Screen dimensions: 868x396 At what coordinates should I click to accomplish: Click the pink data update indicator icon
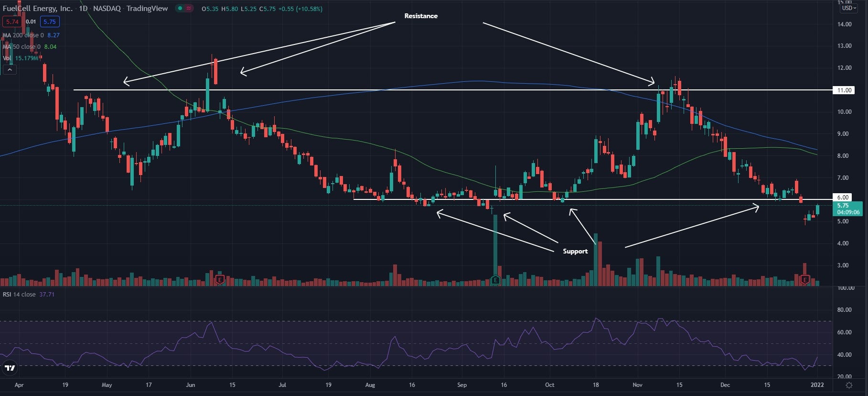189,9
